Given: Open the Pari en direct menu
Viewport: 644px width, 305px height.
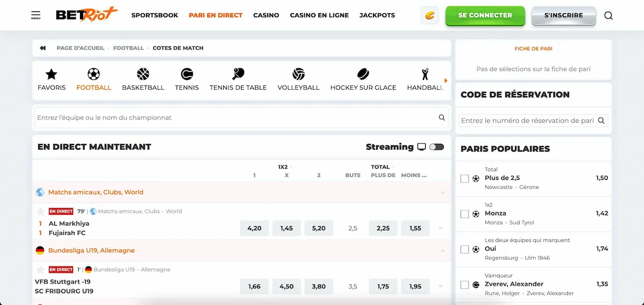Looking at the screenshot, I should pyautogui.click(x=216, y=15).
